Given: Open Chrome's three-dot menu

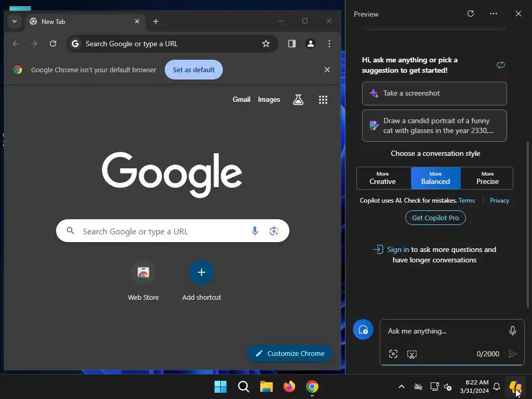Looking at the screenshot, I should click(x=329, y=44).
